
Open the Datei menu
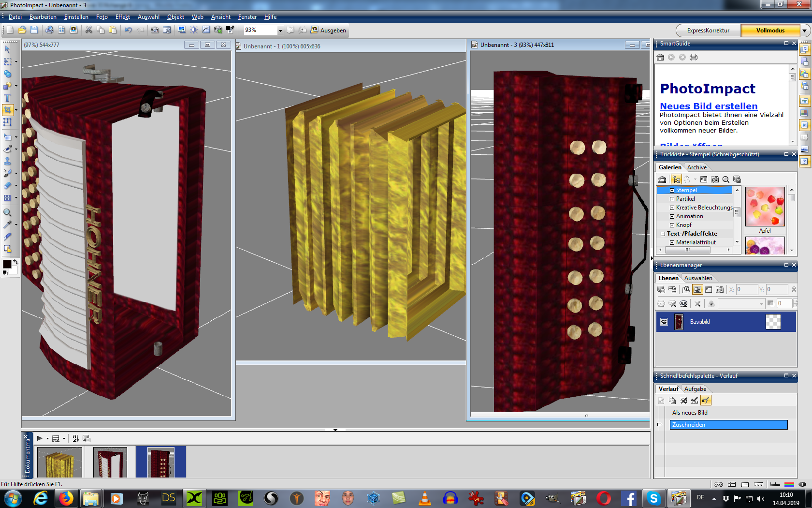(15, 17)
